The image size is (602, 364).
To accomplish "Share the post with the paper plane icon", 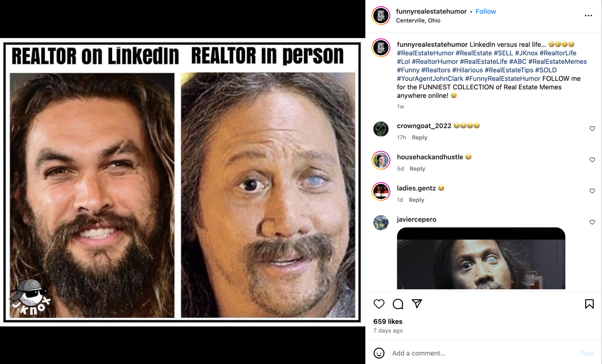I will (417, 304).
